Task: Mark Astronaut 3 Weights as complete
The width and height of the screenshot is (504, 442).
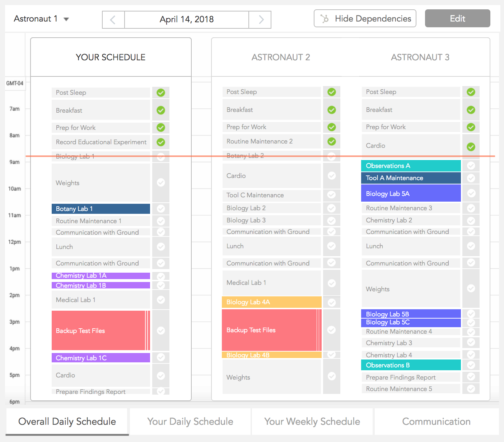Action: (471, 288)
